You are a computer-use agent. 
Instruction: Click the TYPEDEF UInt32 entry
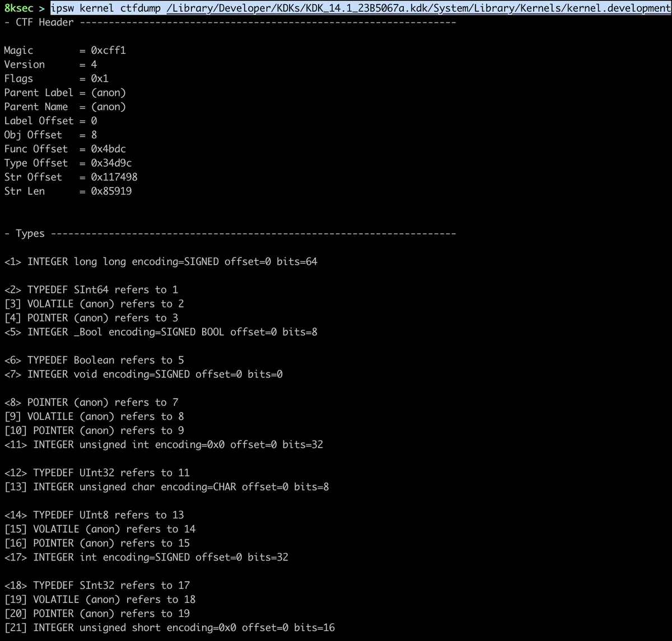(97, 472)
